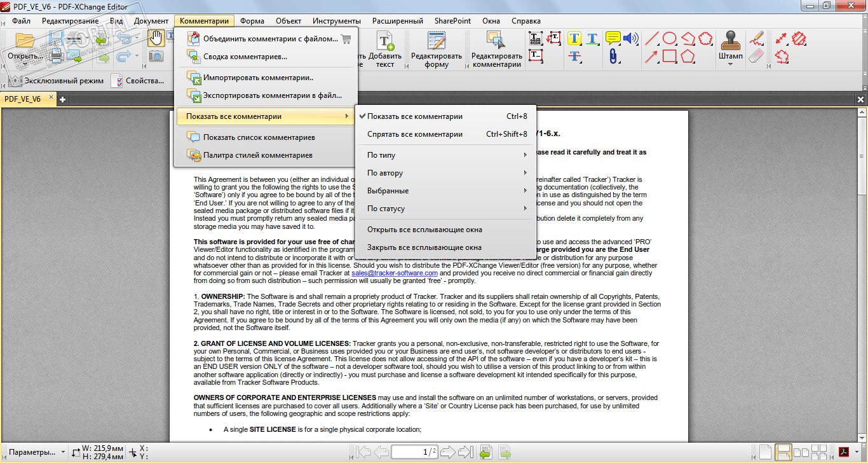Choose 'Палитра стилей комментариев'
This screenshot has width=868, height=463.
tap(266, 155)
